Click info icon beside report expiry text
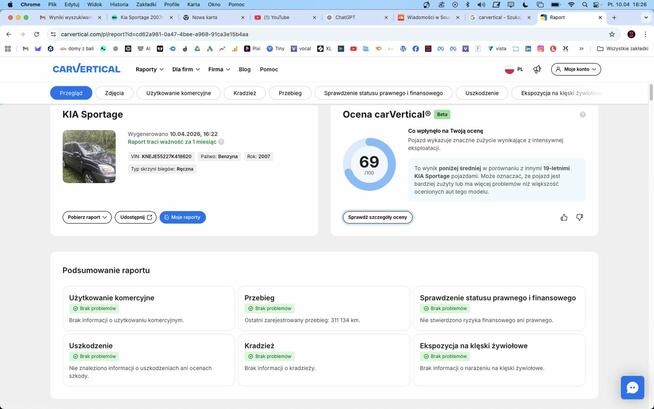 (x=221, y=142)
